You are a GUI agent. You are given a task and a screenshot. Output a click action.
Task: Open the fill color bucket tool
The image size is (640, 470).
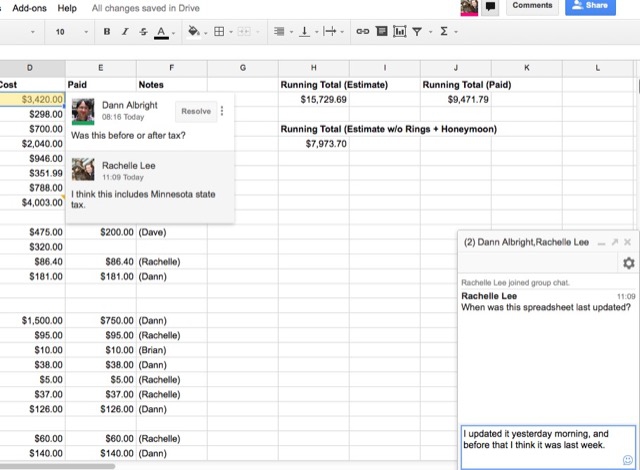[193, 31]
